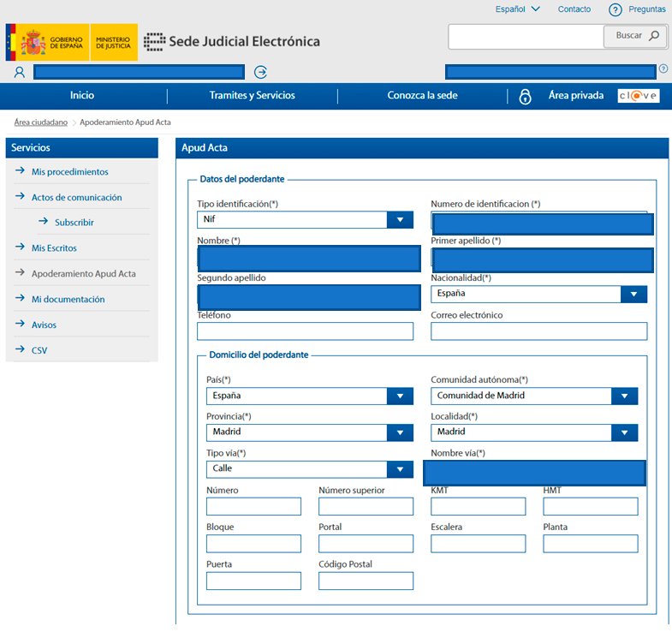Click the Gobierno de España emblem
Viewport: 672px width, 632px height.
coord(34,41)
